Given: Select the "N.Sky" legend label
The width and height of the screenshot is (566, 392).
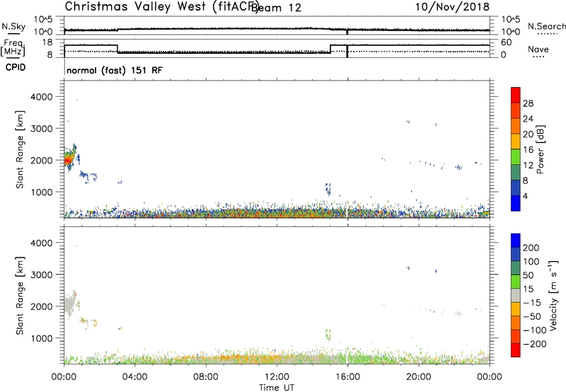Looking at the screenshot, I should [13, 27].
